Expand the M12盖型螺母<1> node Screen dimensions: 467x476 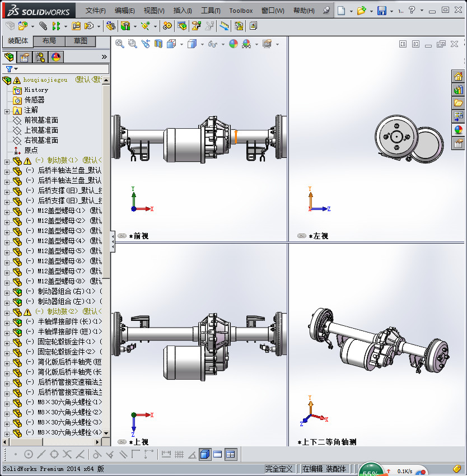7,212
